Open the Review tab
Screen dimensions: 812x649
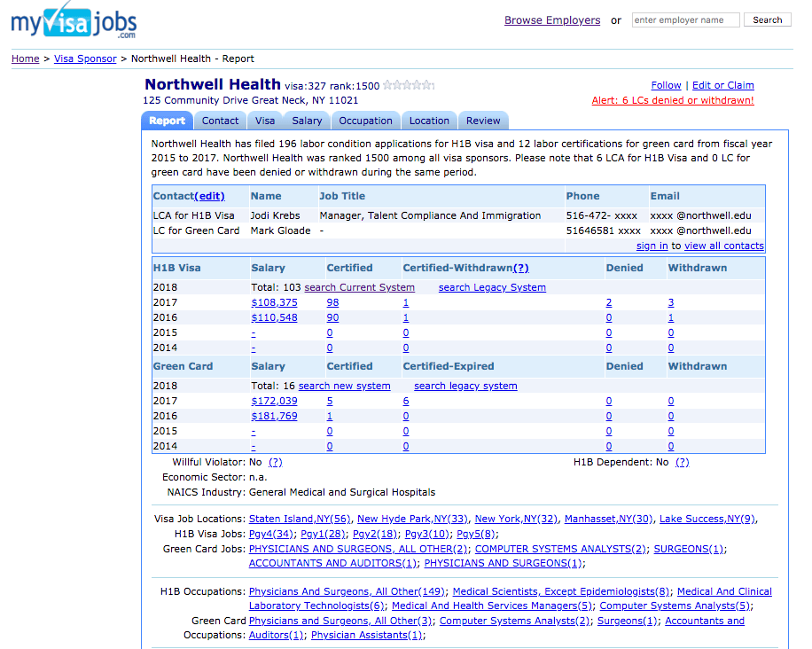(483, 121)
